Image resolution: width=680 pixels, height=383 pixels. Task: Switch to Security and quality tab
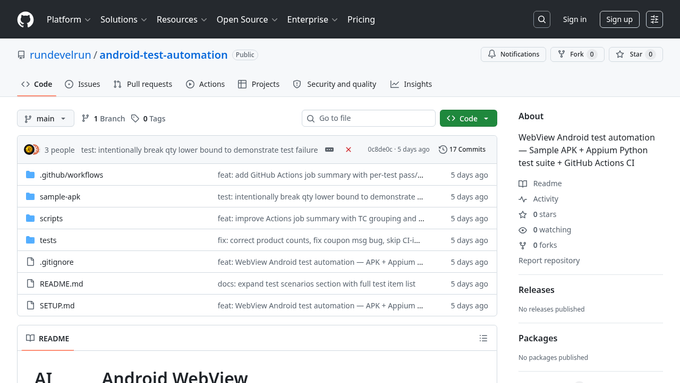pyautogui.click(x=334, y=84)
